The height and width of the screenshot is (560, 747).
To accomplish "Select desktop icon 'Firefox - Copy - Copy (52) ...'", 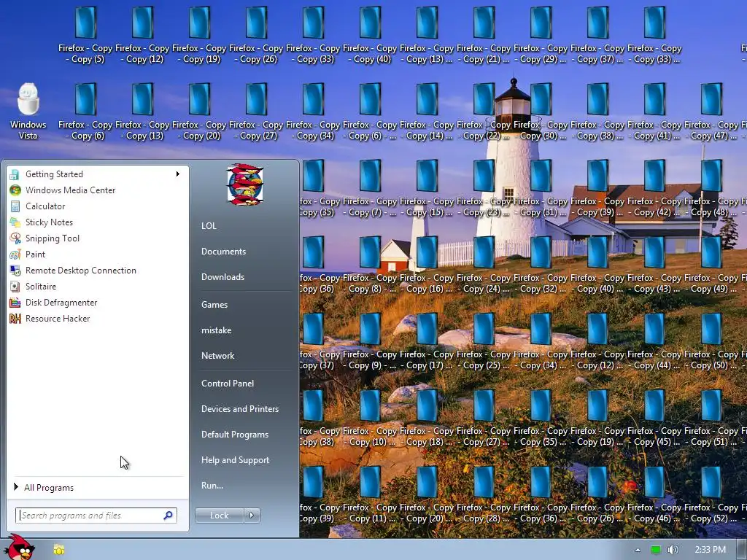I will pyautogui.click(x=711, y=495).
